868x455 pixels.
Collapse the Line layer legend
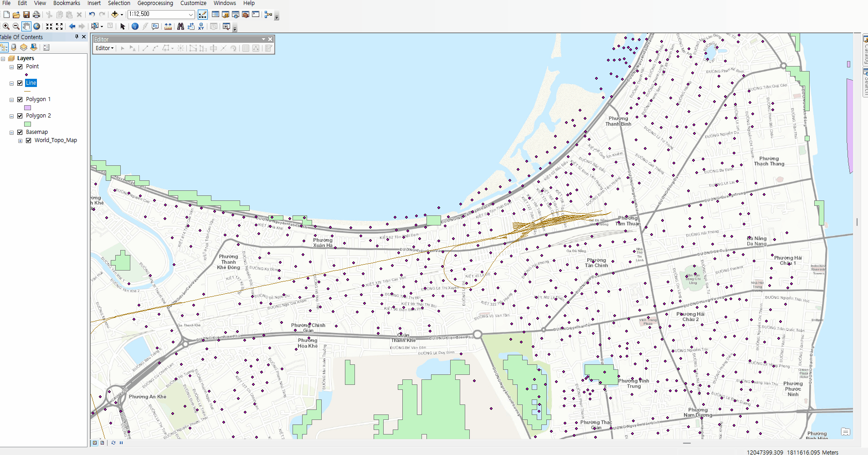point(11,83)
